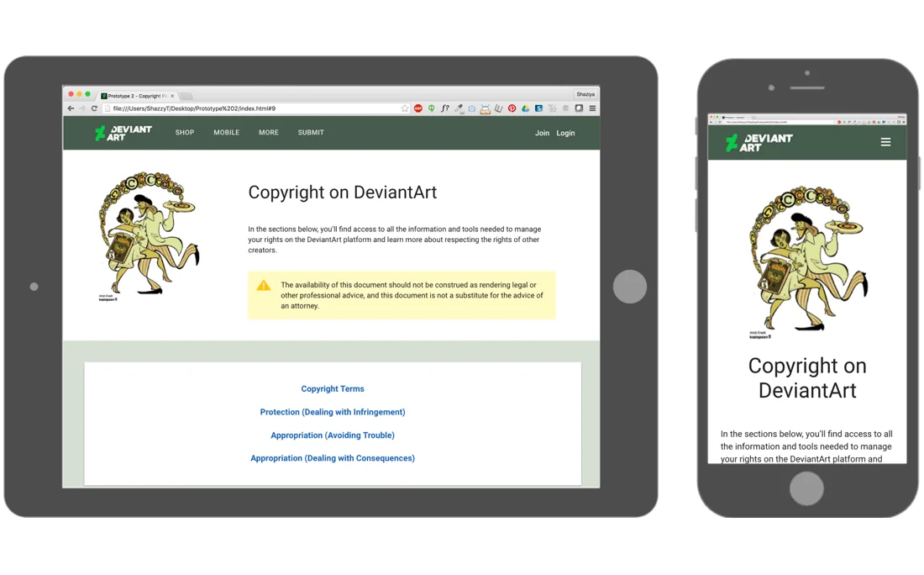924x575 pixels.
Task: Click the 'Copyright on DeviantArt' heading on the tablet
Action: [x=343, y=193]
